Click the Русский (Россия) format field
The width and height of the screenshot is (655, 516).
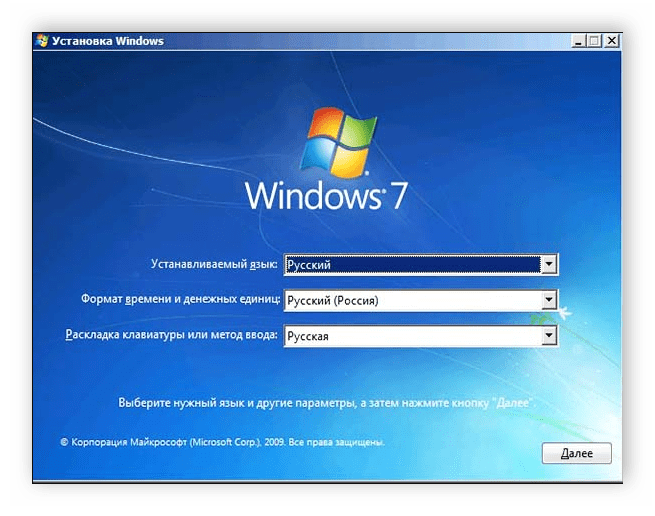click(x=421, y=300)
